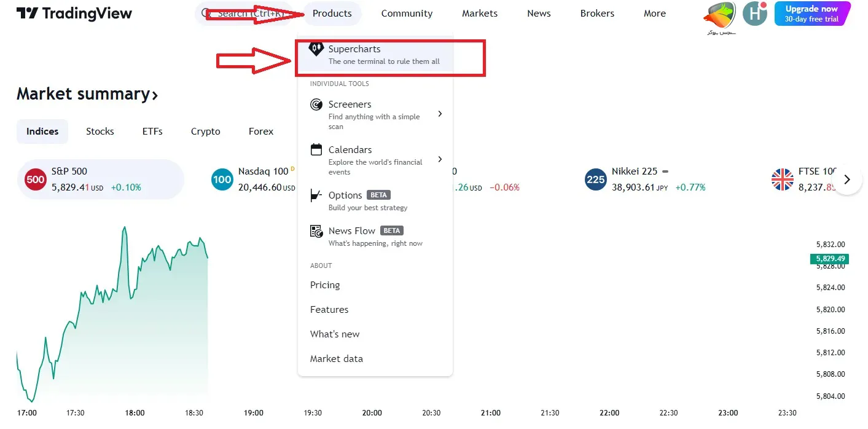Click the TradingView logo icon
This screenshot has height=429, width=868.
[27, 14]
